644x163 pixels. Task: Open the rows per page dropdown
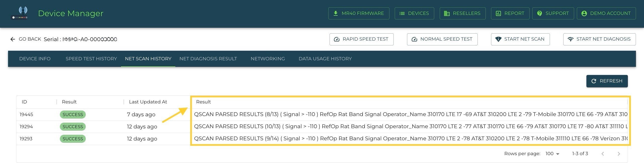pos(552,154)
